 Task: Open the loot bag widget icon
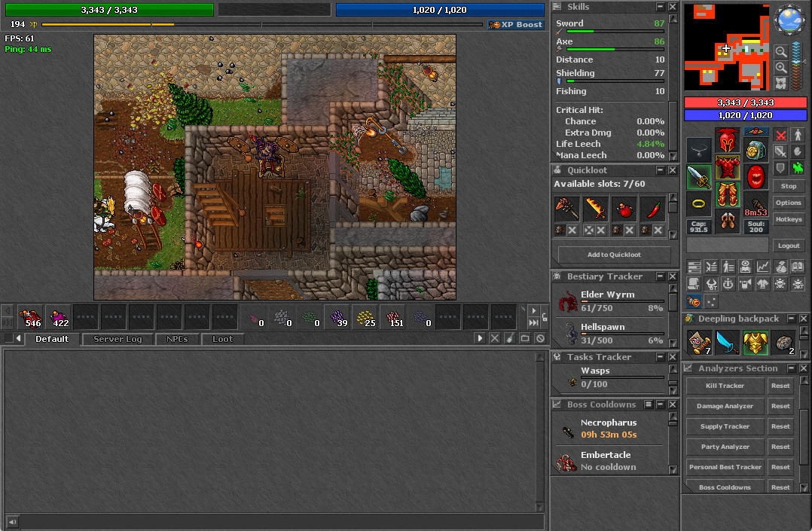click(x=780, y=267)
